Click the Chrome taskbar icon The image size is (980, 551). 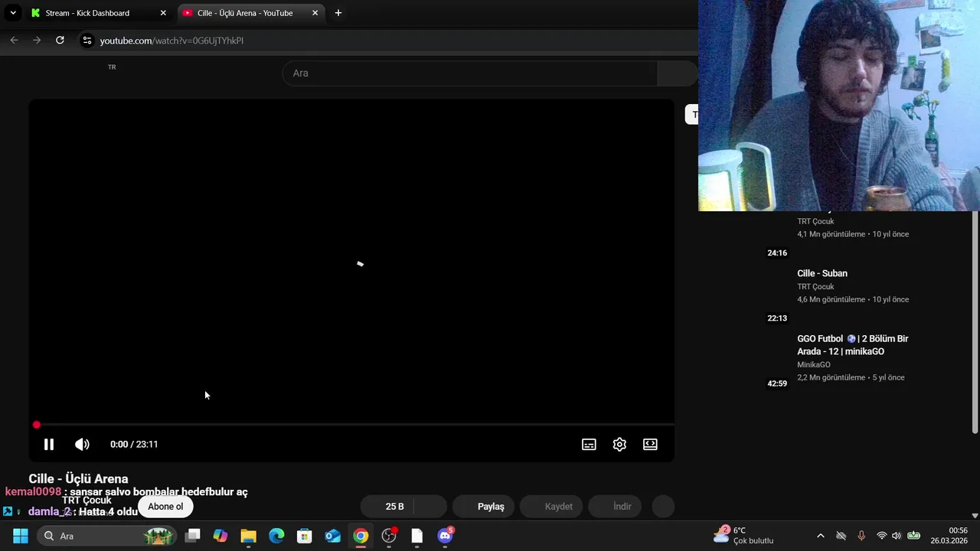point(361,536)
